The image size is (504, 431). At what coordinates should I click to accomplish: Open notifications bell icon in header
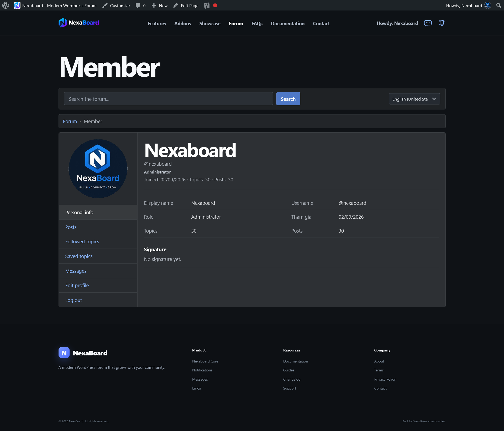click(442, 23)
